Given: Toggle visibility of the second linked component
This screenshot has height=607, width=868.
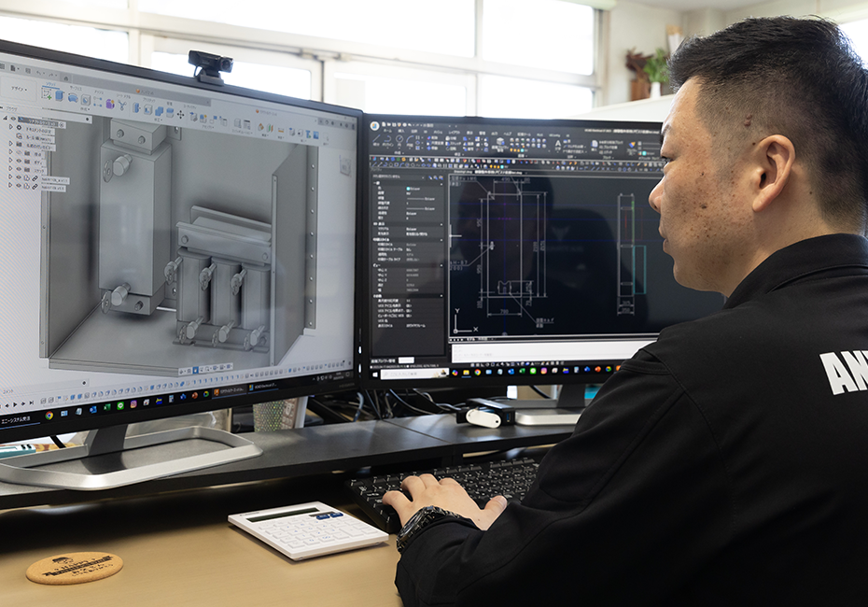Looking at the screenshot, I should (19, 186).
